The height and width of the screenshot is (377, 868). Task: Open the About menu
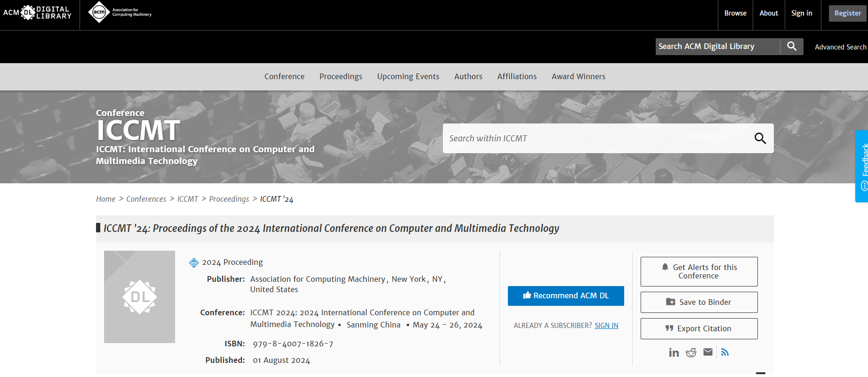tap(769, 13)
